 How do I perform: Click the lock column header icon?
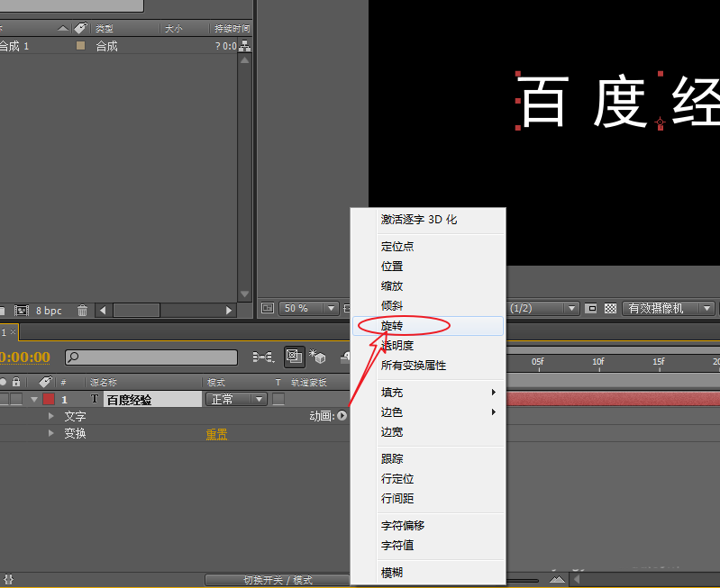click(16, 382)
